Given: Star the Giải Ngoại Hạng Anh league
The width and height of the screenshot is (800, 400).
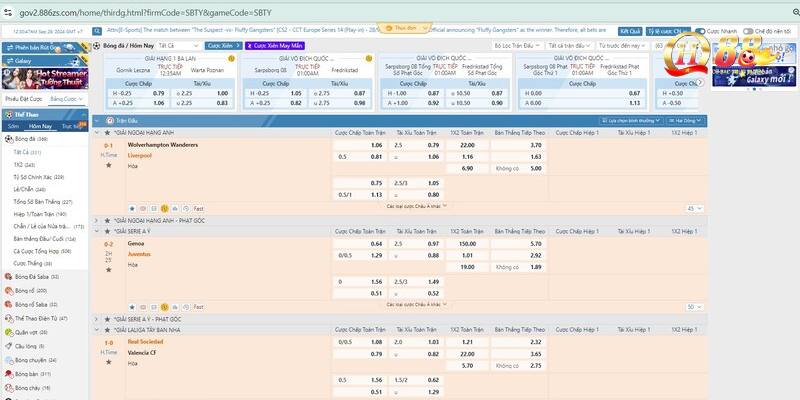Looking at the screenshot, I should click(x=107, y=133).
